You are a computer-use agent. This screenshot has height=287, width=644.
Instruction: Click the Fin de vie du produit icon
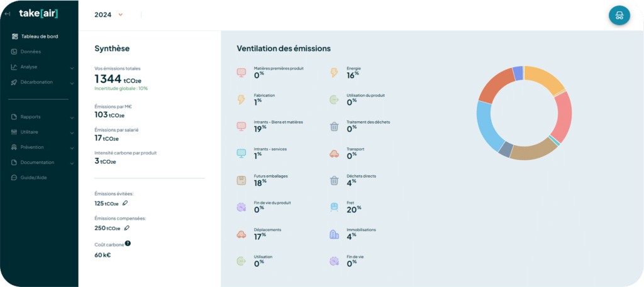click(241, 207)
